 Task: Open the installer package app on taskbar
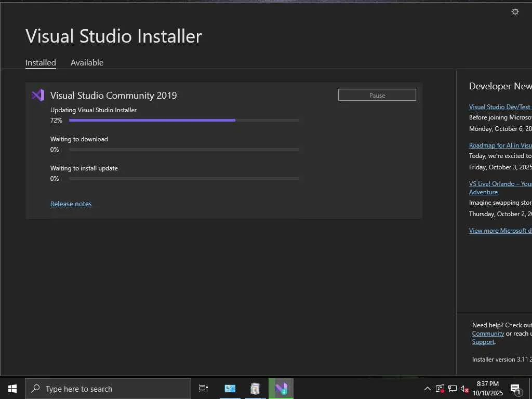255,389
